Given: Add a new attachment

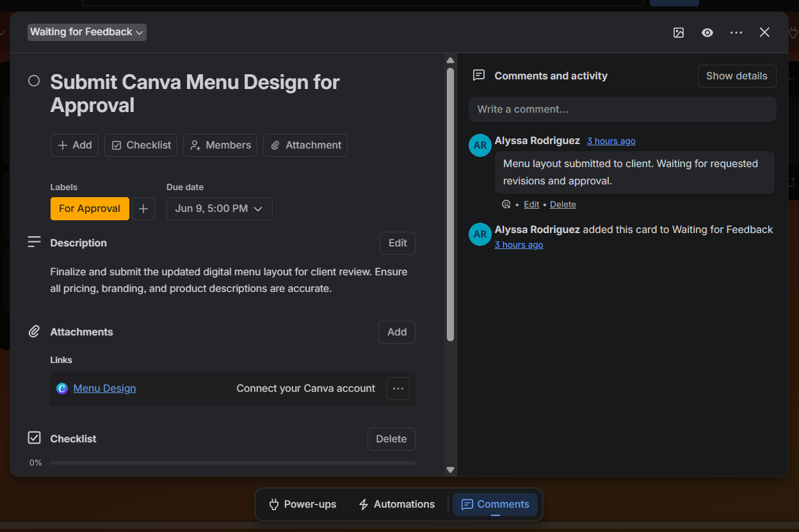Looking at the screenshot, I should 397,332.
